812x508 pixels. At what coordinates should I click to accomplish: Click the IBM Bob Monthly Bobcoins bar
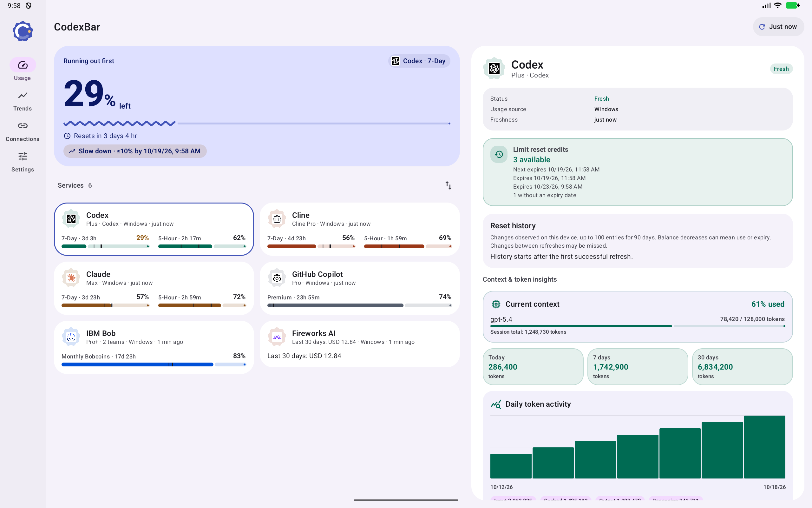click(x=154, y=364)
